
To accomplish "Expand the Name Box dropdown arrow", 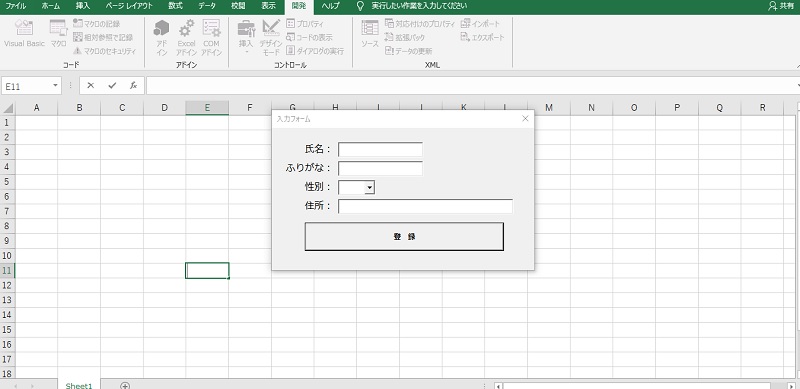I will tap(56, 86).
